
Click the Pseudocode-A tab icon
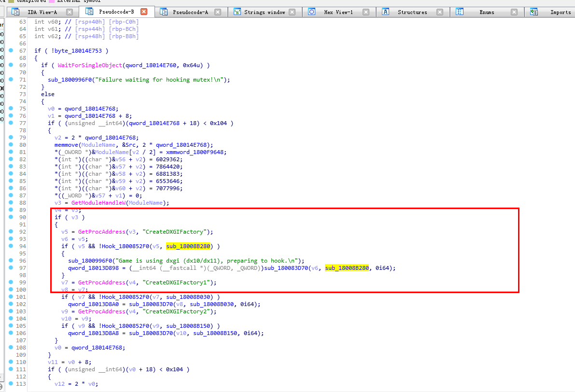pos(164,12)
